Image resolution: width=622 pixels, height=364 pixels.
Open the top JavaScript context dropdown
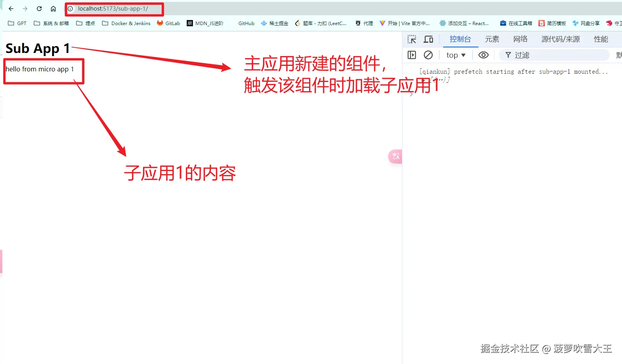456,55
